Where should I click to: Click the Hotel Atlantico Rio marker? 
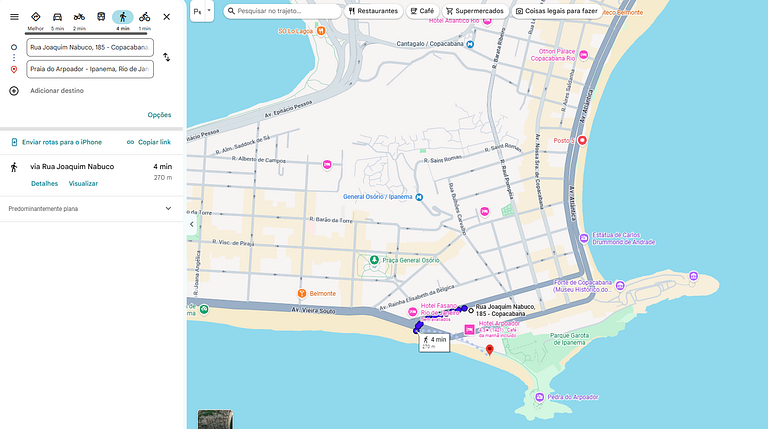[487, 21]
